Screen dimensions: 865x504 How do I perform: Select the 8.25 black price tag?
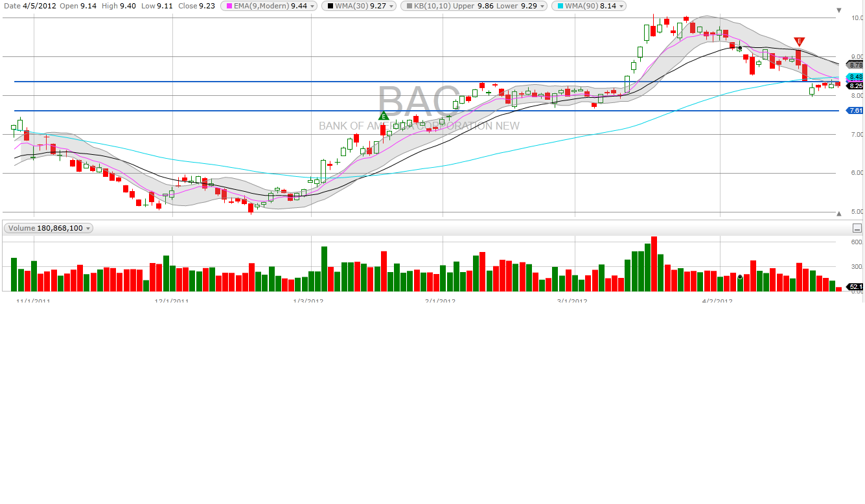coord(855,86)
